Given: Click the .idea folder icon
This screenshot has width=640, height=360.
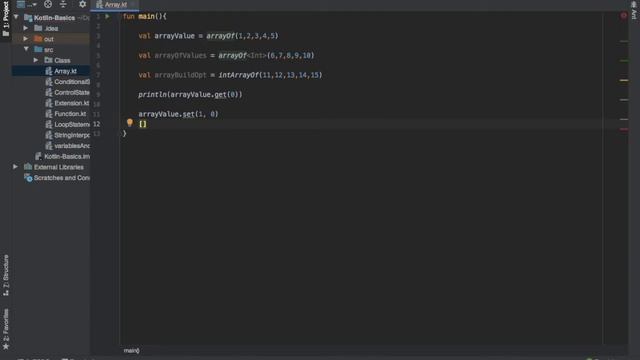Looking at the screenshot, I should click(x=38, y=28).
